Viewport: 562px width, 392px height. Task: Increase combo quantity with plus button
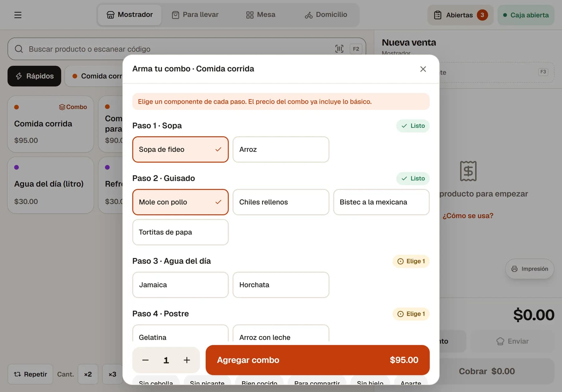point(187,360)
